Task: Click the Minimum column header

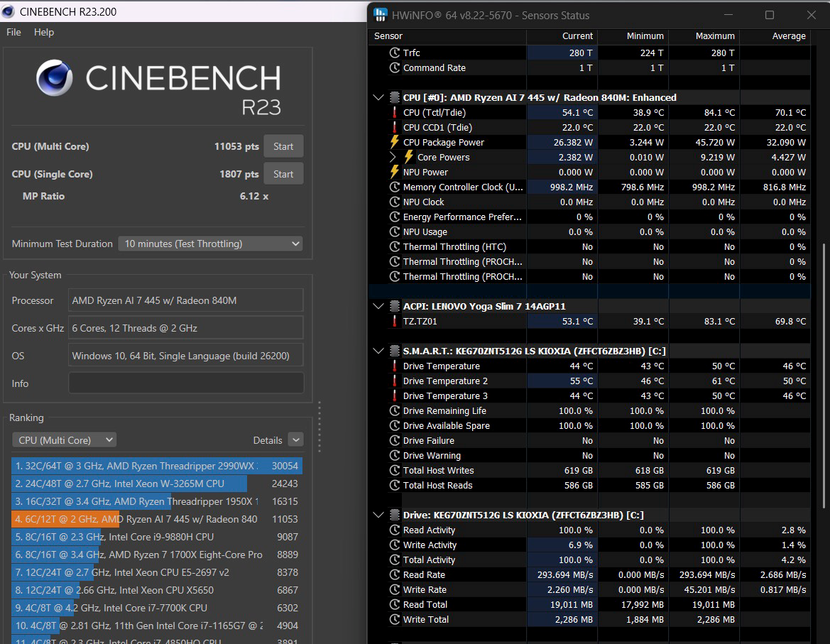Action: pyautogui.click(x=633, y=36)
